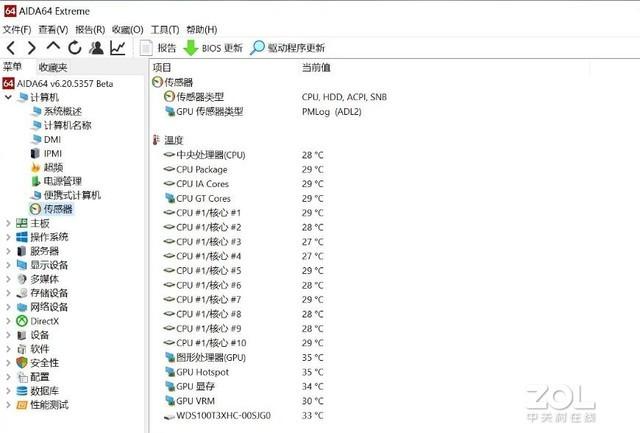Expand the 服务器 tree node
The height and width of the screenshot is (433, 640).
(x=8, y=251)
